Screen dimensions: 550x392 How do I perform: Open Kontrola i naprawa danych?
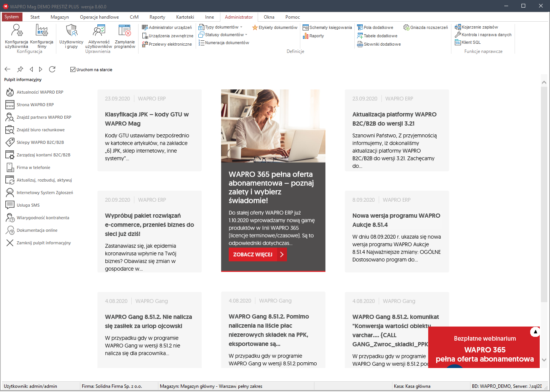coord(483,35)
